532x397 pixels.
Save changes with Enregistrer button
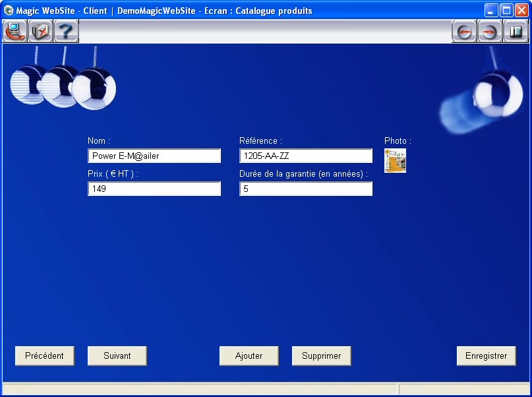pyautogui.click(x=487, y=356)
